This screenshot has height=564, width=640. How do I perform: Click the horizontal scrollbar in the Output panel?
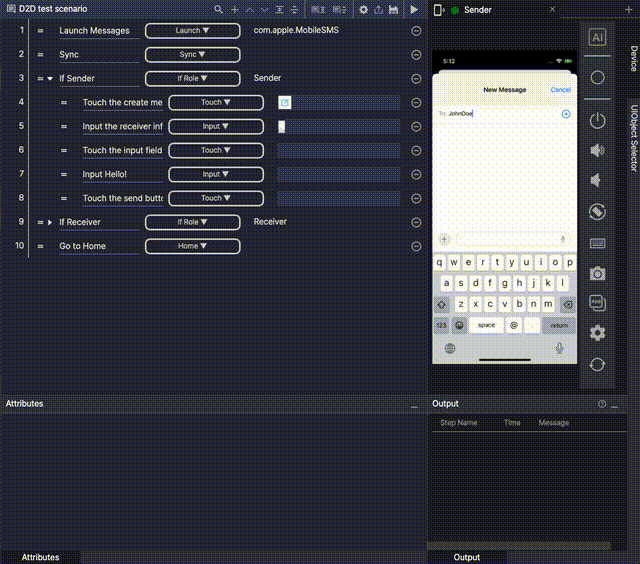[x=519, y=546]
